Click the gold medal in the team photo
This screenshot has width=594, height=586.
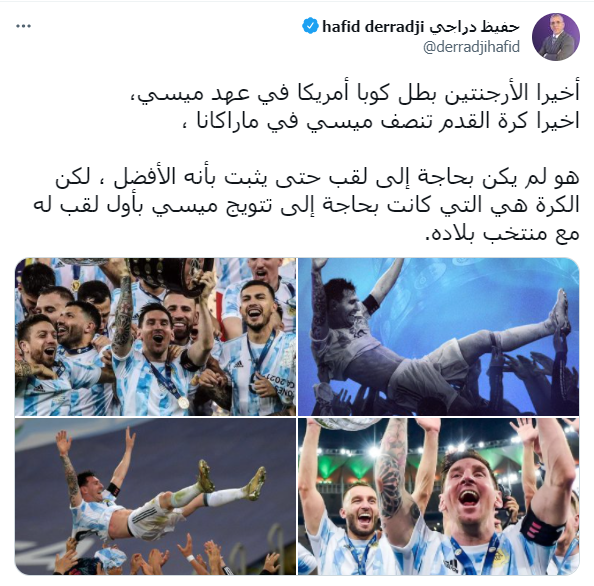(183, 402)
